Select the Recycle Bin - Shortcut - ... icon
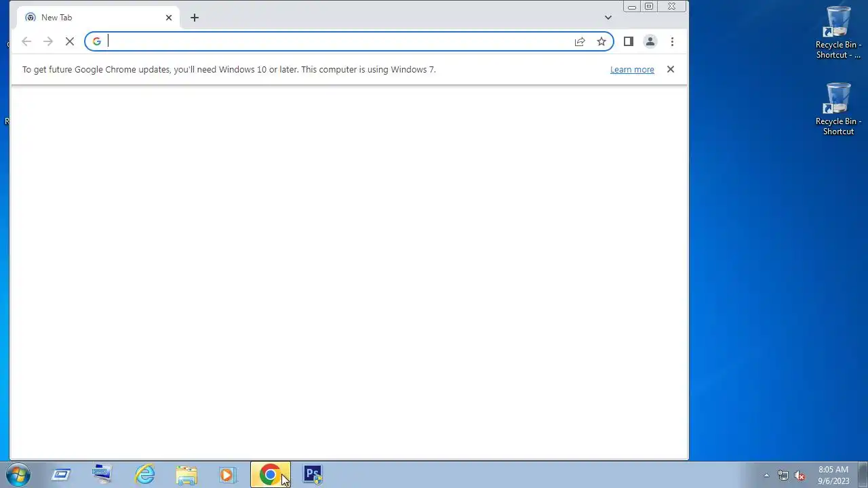 tap(838, 33)
